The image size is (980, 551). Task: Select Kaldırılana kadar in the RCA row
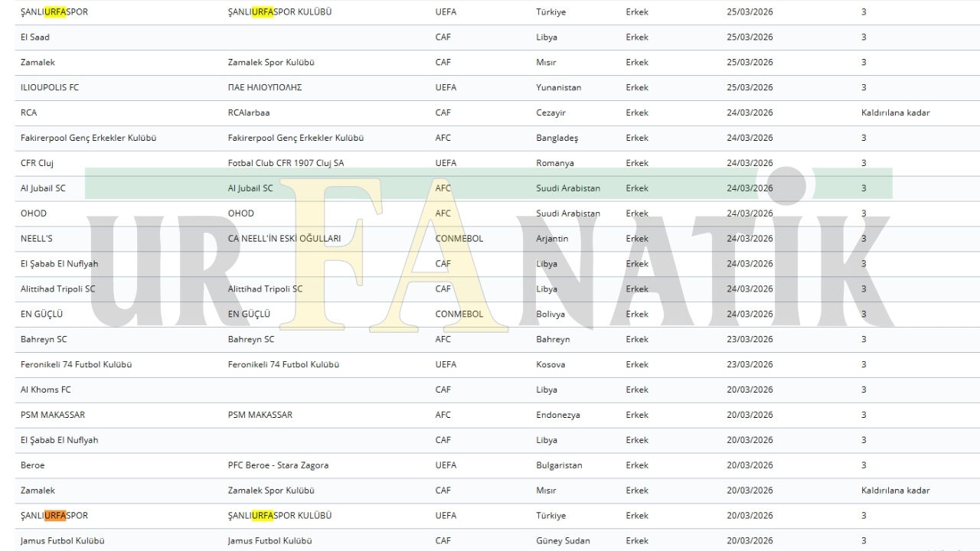click(896, 112)
